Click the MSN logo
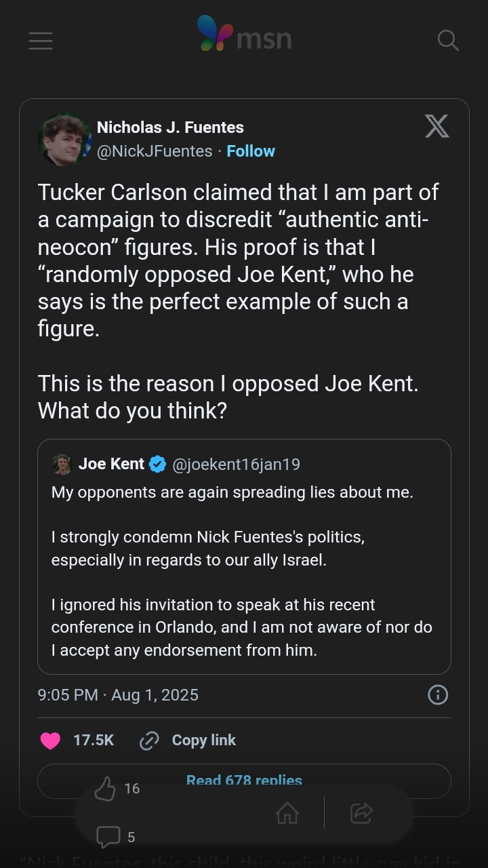488x868 pixels. [244, 35]
